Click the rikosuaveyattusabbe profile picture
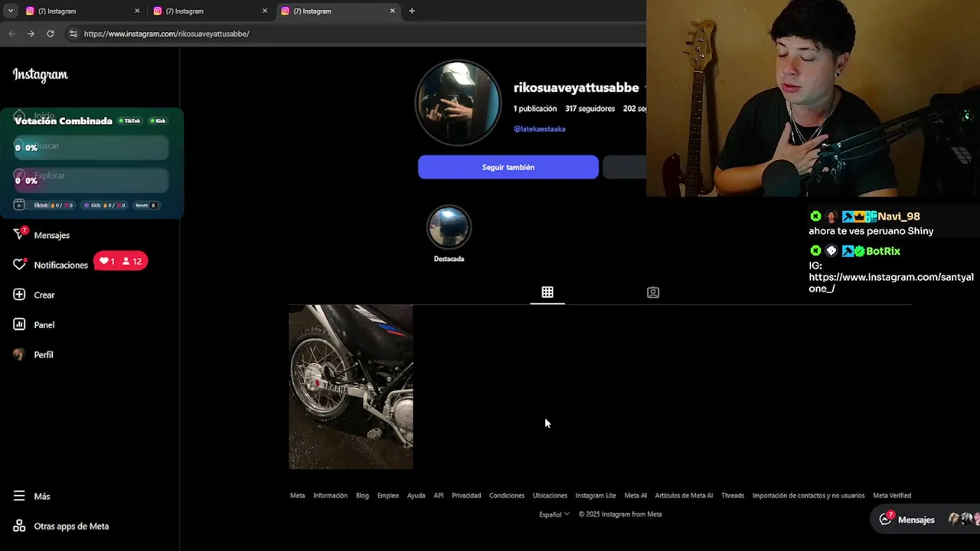Screen dimensions: 980x551 pos(458,103)
